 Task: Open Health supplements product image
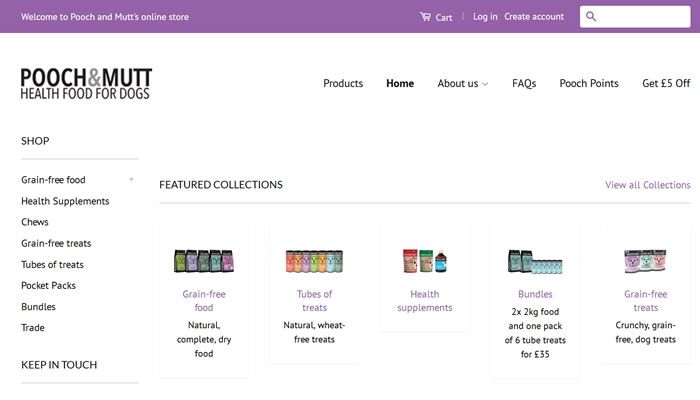[x=425, y=260]
